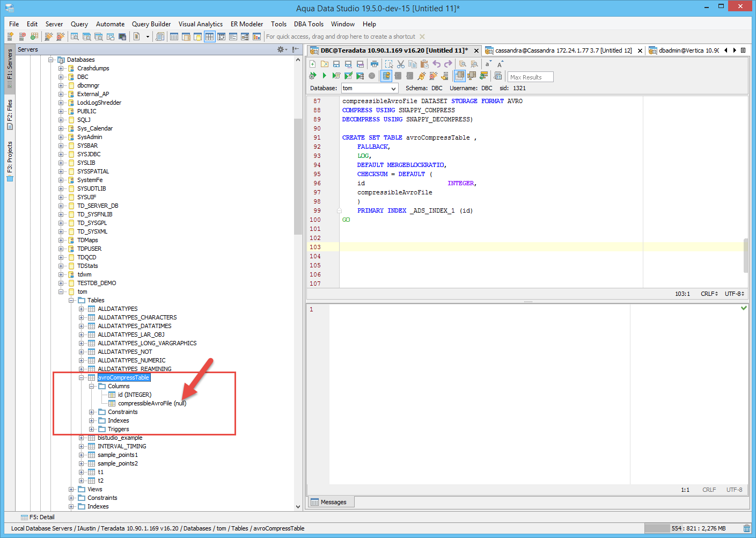Click the Servers tree vertical scrollbar thumb
The height and width of the screenshot is (538, 756).
coord(298,177)
